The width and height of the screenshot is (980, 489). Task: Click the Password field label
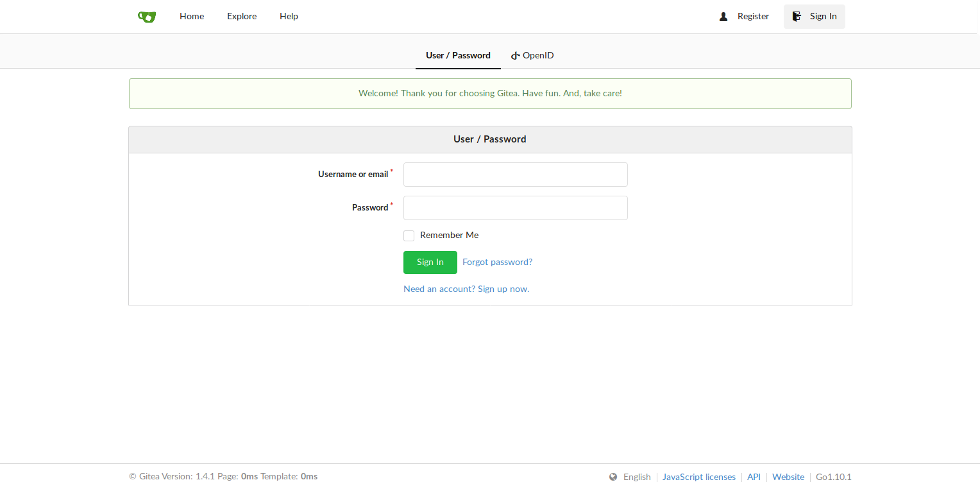370,208
